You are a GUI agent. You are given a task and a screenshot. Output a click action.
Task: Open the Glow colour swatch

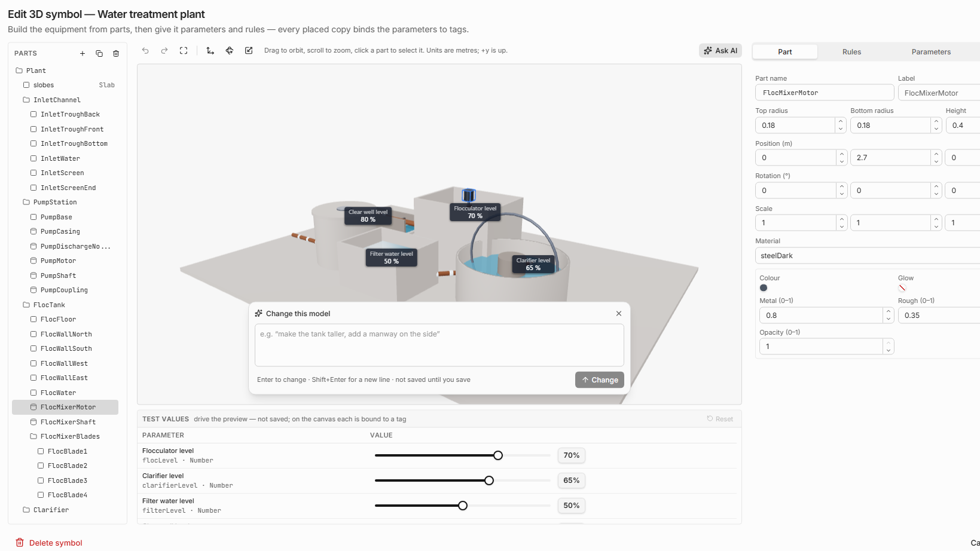(x=902, y=288)
